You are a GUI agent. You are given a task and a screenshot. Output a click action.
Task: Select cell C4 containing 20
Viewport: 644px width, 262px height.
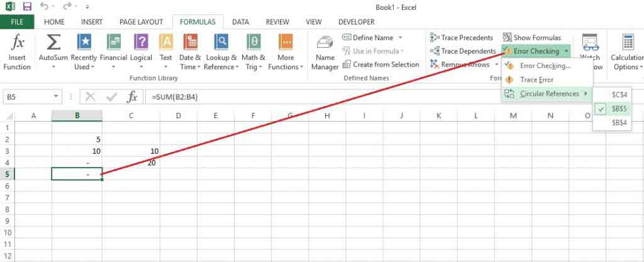point(131,163)
